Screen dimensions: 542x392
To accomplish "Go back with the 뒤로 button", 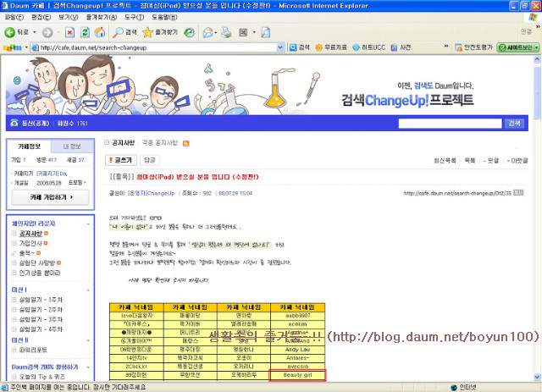I will click(17, 32).
